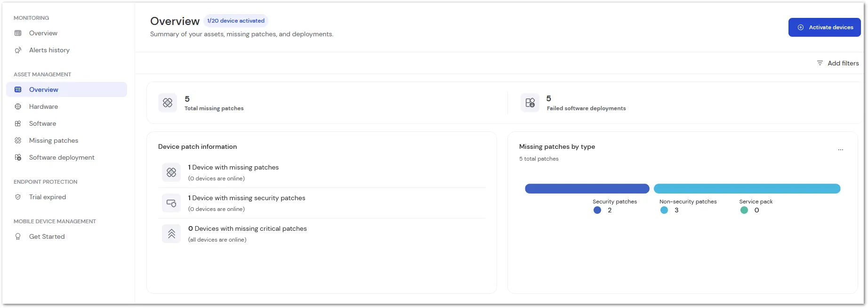The height and width of the screenshot is (308, 868).
Task: Click the Activate devices button
Action: 825,27
